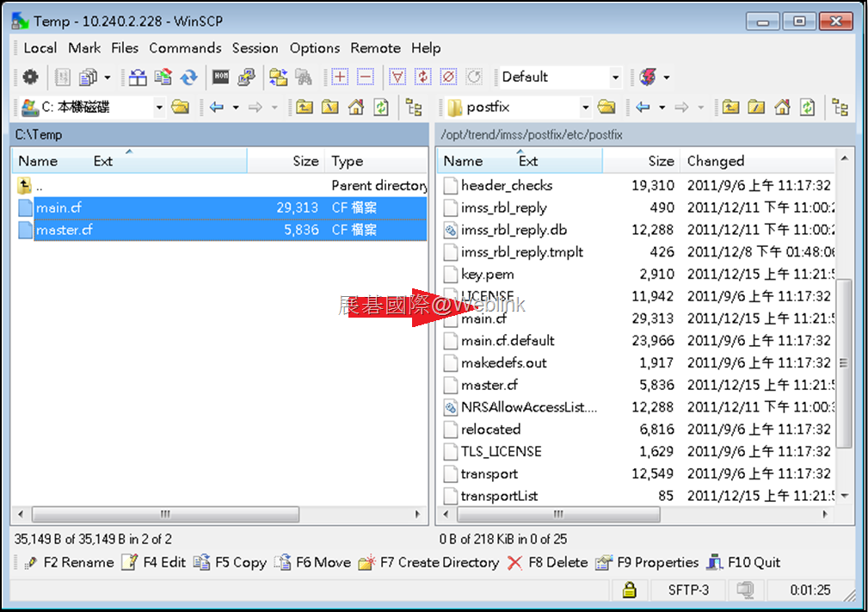
Task: Sort remote files by Changed column
Action: point(715,161)
